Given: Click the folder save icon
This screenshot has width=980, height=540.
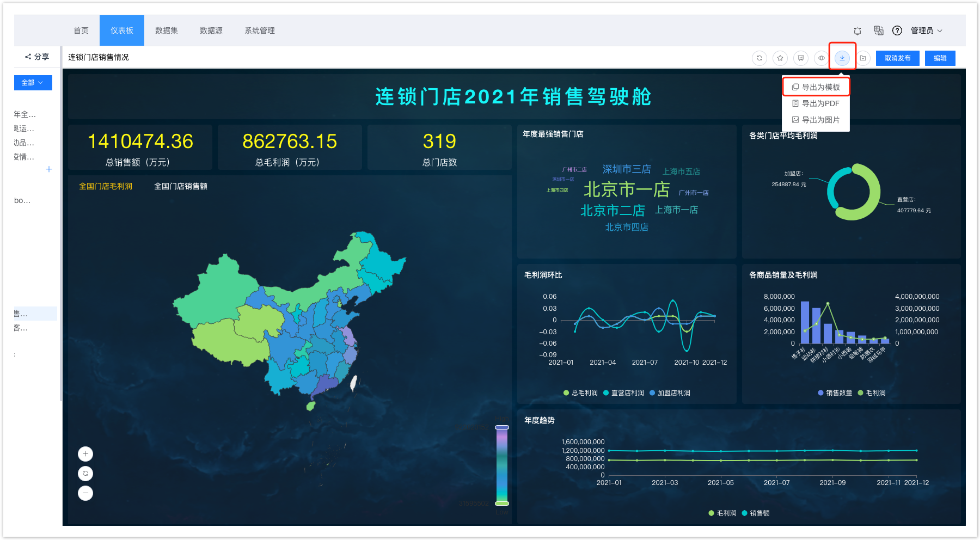Looking at the screenshot, I should coord(863,58).
